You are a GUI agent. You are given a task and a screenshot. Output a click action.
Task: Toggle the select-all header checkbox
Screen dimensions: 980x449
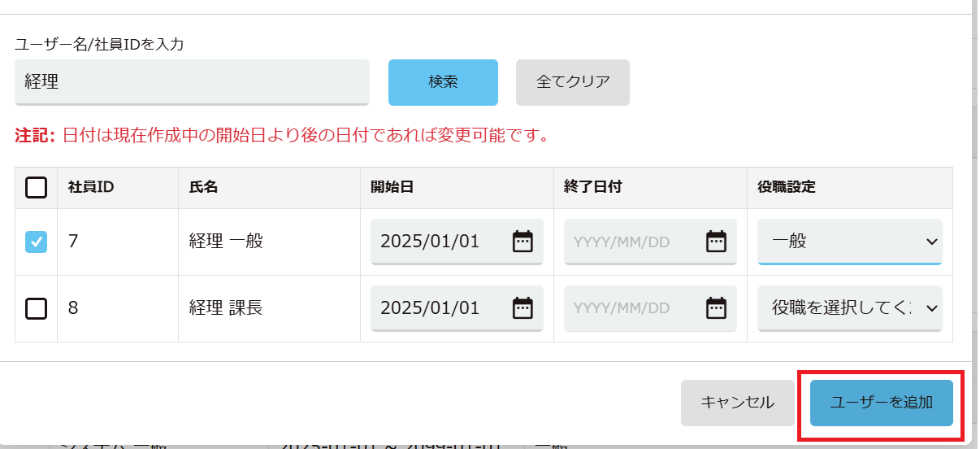pyautogui.click(x=37, y=188)
